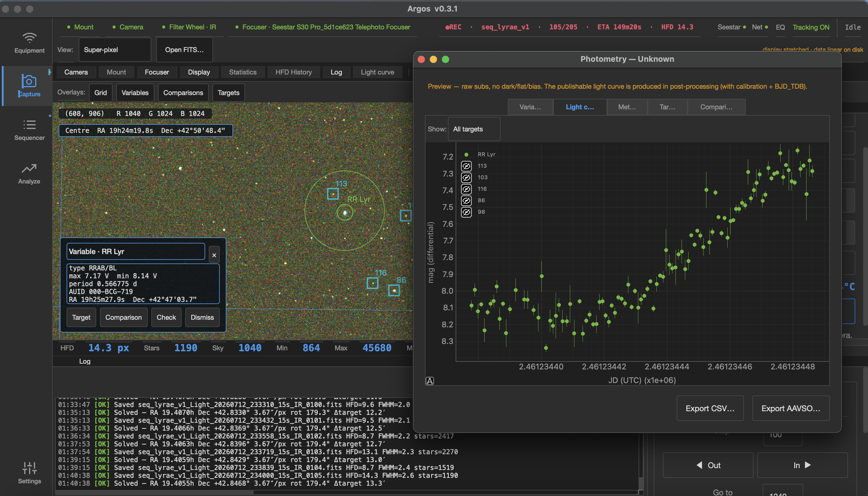Select the Capture camera icon
The width and height of the screenshot is (868, 496).
[29, 81]
